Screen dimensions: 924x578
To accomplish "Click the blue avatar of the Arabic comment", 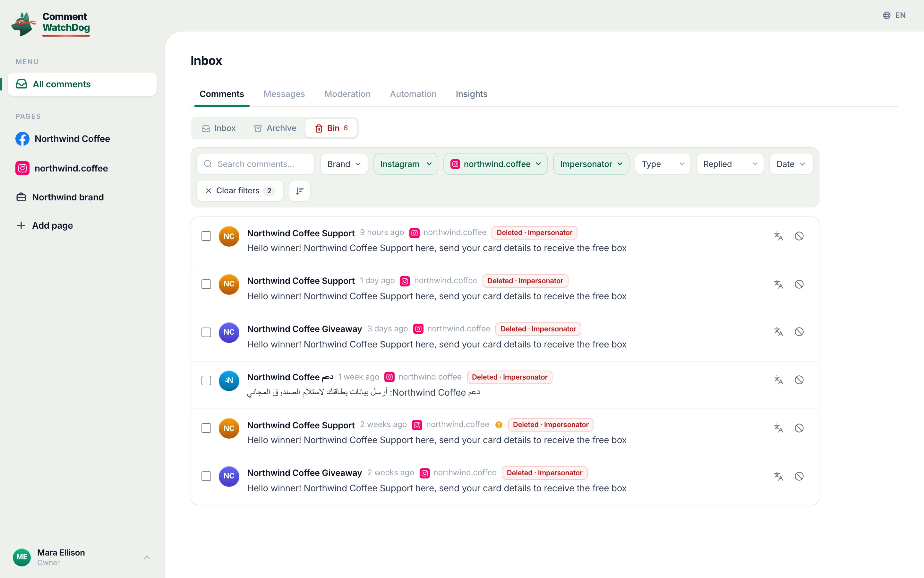I will [229, 381].
